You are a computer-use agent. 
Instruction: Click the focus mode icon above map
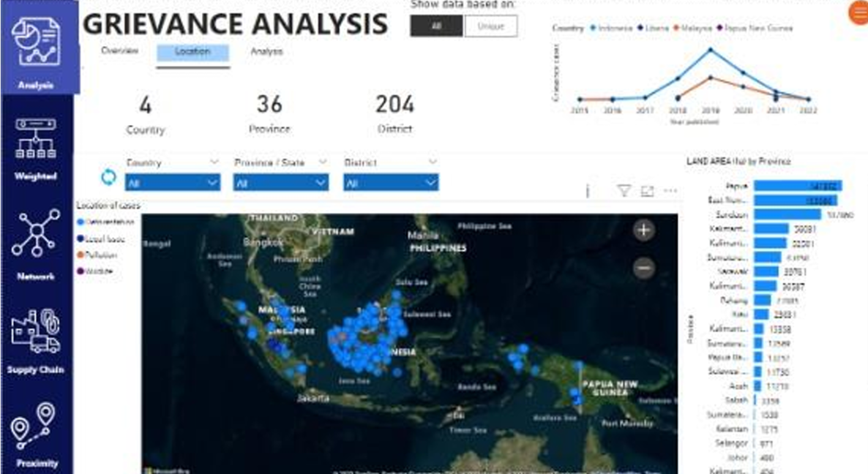647,192
